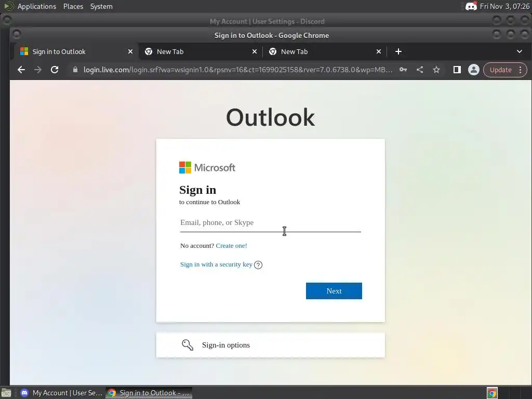Click the forward navigation arrow
The height and width of the screenshot is (399, 532).
click(x=37, y=70)
